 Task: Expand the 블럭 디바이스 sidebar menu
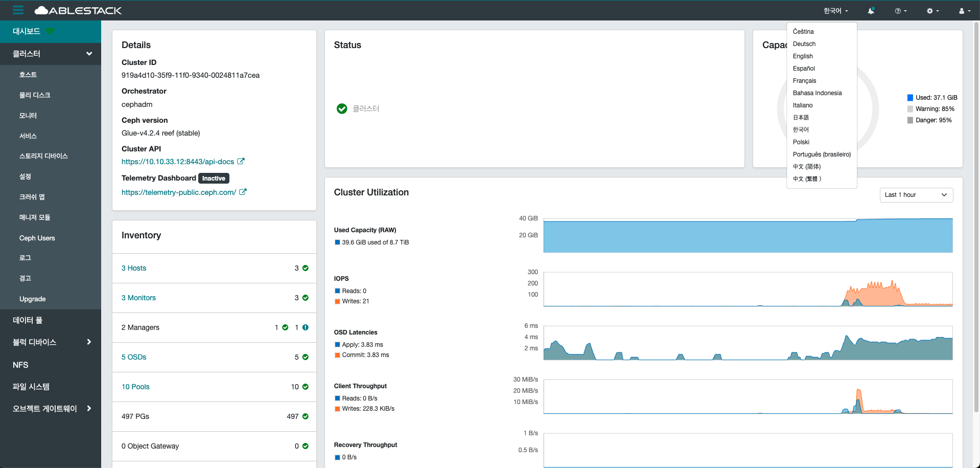[x=89, y=342]
